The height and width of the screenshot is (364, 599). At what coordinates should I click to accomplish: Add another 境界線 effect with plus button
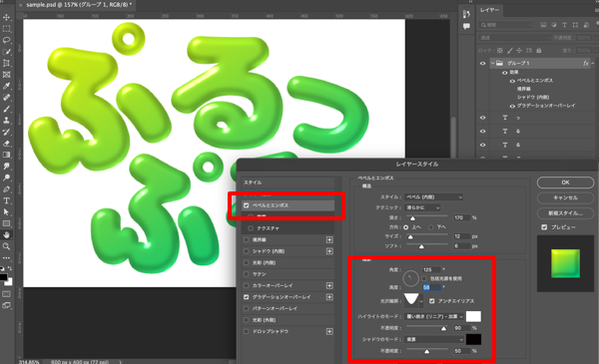329,239
